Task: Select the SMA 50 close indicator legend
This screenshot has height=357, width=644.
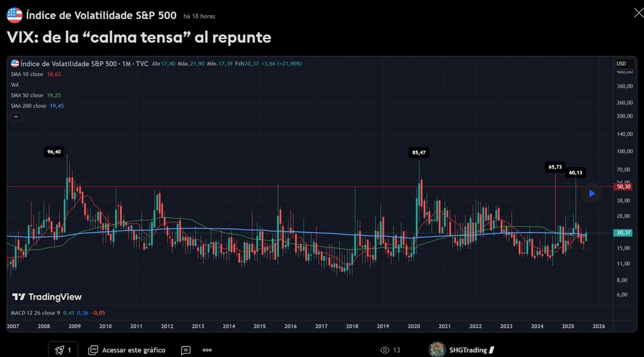Action: 36,95
